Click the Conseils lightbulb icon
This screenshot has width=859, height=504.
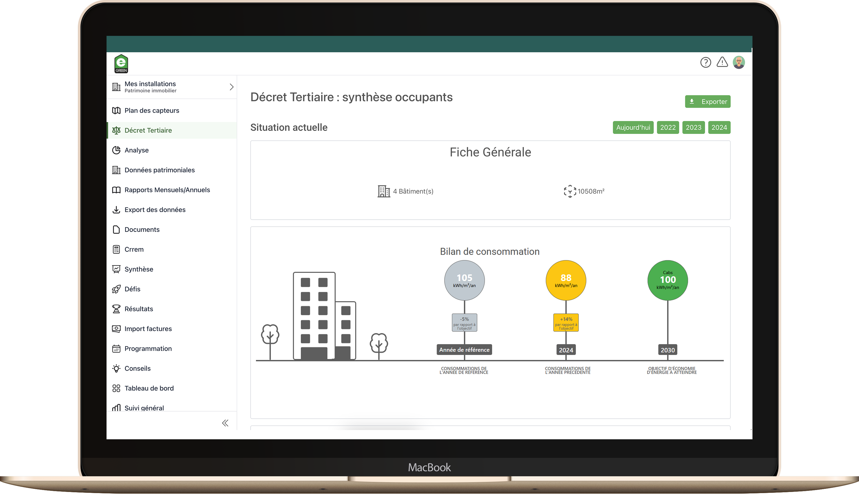(x=116, y=368)
